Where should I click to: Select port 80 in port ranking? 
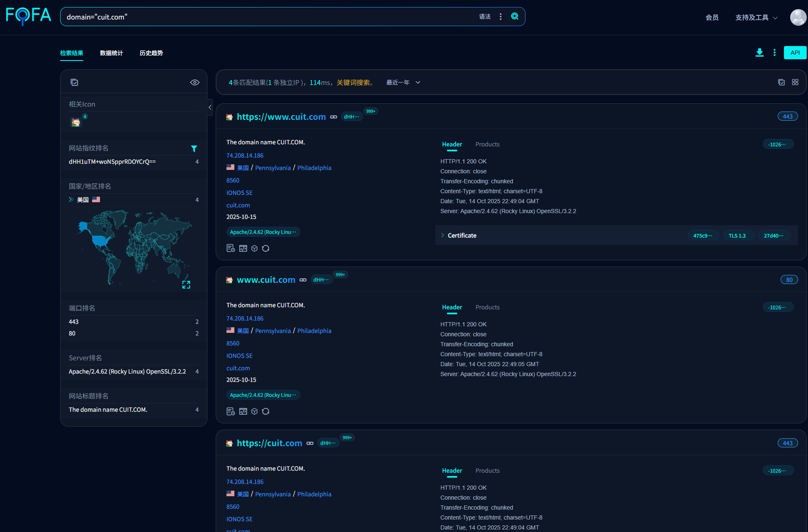tap(134, 333)
